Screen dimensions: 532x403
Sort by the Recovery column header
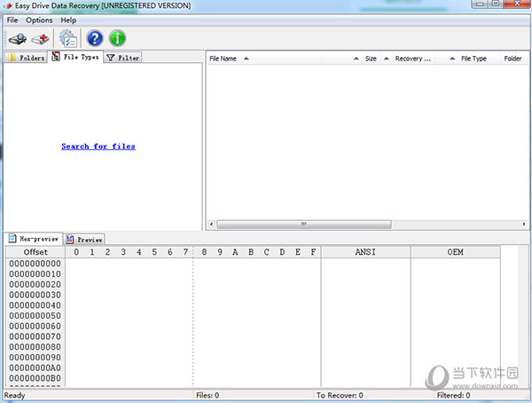click(408, 59)
